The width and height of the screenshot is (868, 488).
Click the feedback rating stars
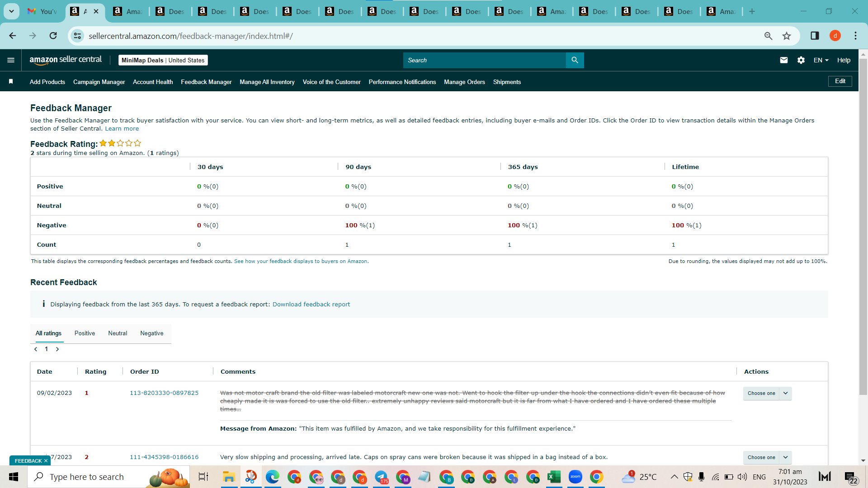pos(120,143)
